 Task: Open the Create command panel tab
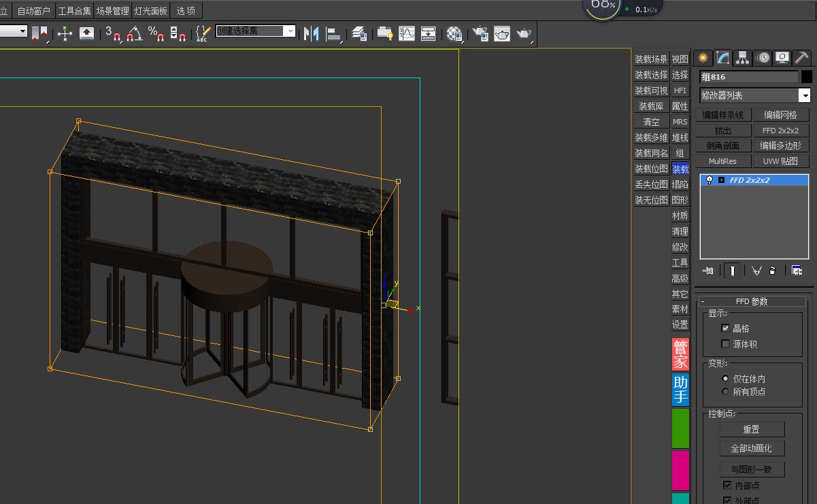pyautogui.click(x=703, y=58)
